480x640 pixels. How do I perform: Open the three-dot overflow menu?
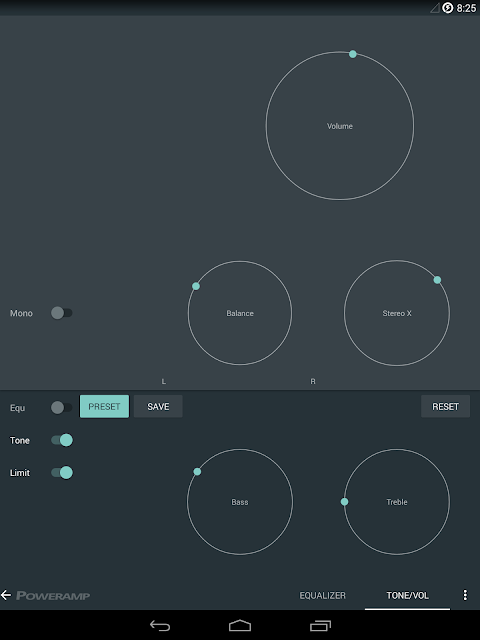[x=465, y=595]
